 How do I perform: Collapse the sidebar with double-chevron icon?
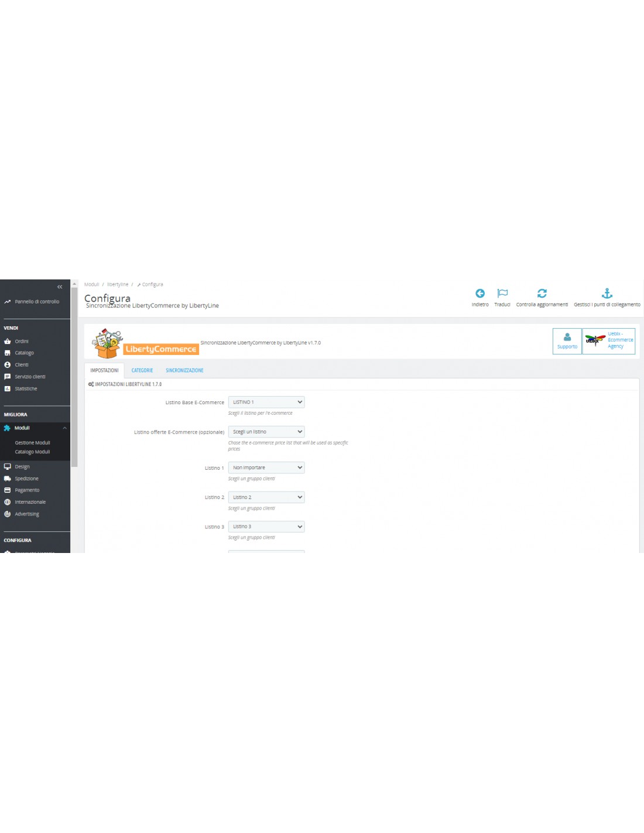tap(60, 287)
